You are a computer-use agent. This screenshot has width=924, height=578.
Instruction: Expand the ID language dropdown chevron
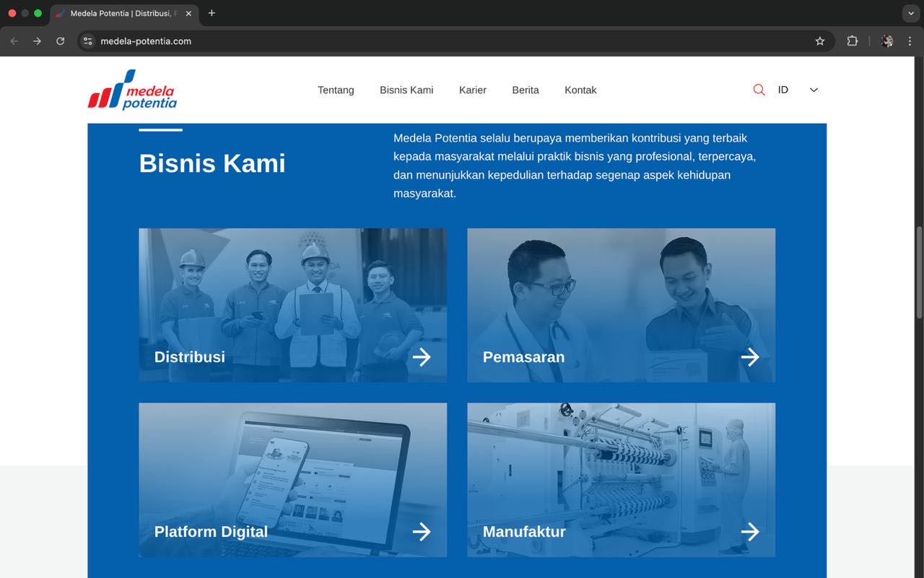coord(814,90)
